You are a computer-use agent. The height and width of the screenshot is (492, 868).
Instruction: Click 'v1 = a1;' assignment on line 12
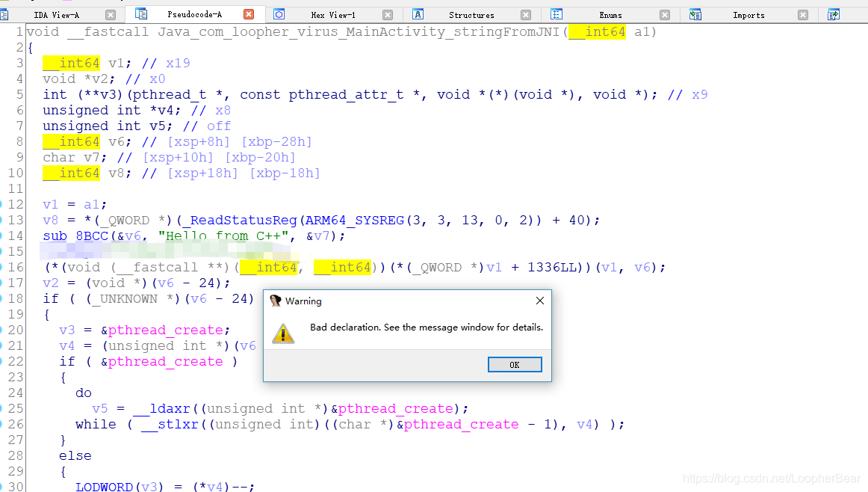[x=75, y=204]
